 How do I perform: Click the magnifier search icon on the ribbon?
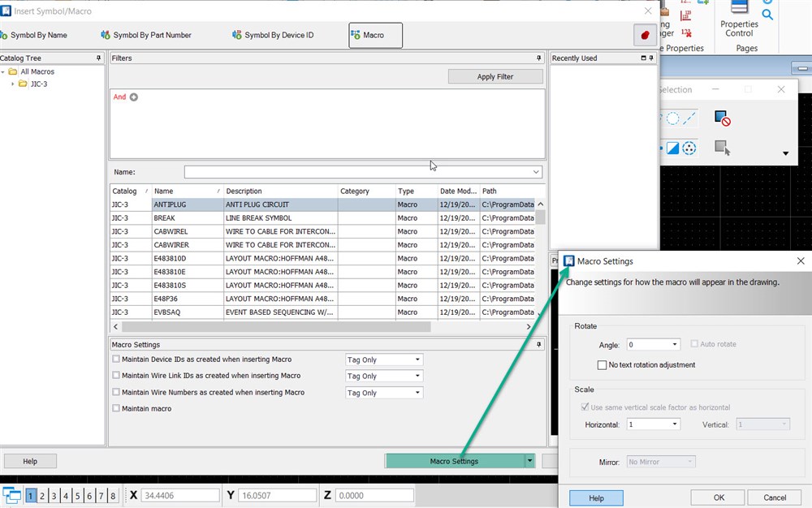[768, 14]
